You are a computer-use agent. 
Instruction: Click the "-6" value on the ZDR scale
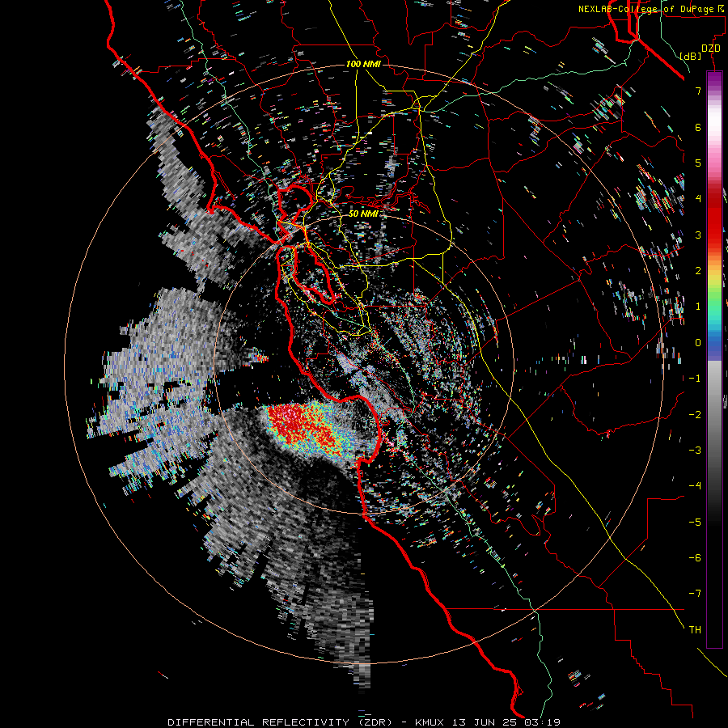tap(695, 558)
